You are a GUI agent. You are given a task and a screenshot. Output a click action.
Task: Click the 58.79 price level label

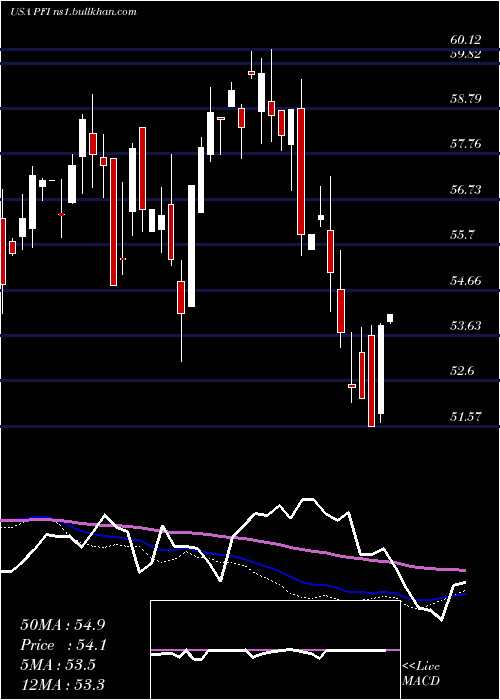point(466,98)
